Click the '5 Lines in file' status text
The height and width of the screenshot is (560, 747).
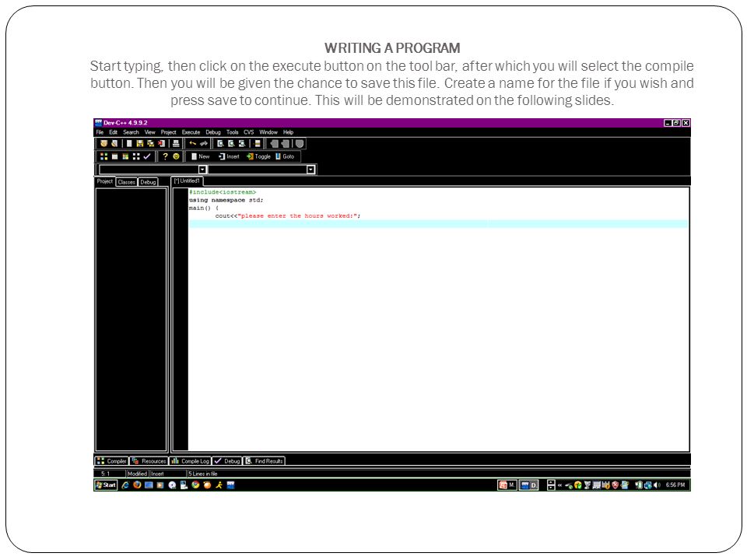203,474
